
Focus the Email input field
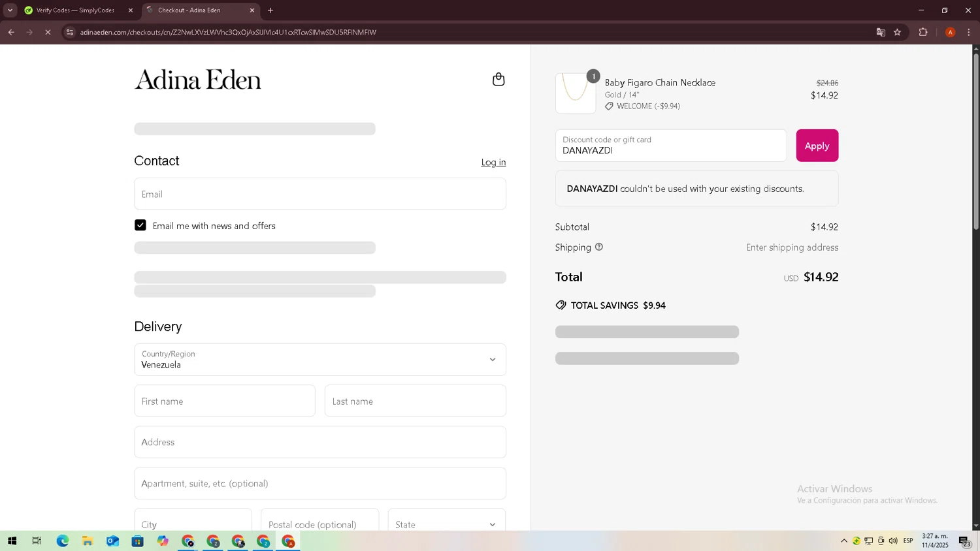point(320,194)
